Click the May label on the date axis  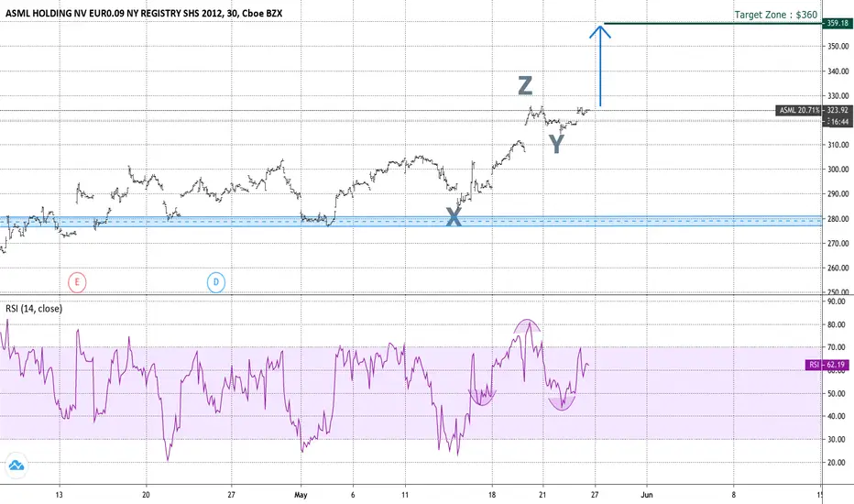301,495
